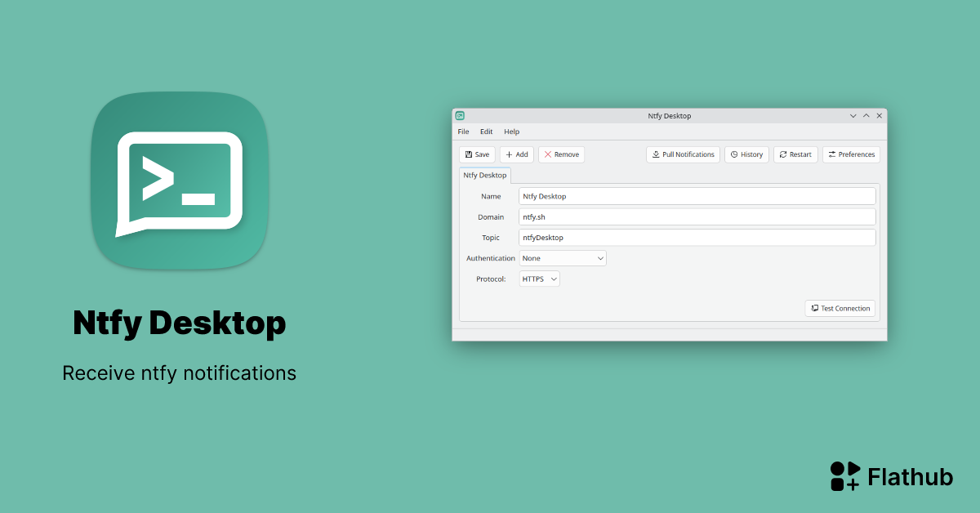
Task: Click the Save disk icon
Action: click(x=469, y=154)
